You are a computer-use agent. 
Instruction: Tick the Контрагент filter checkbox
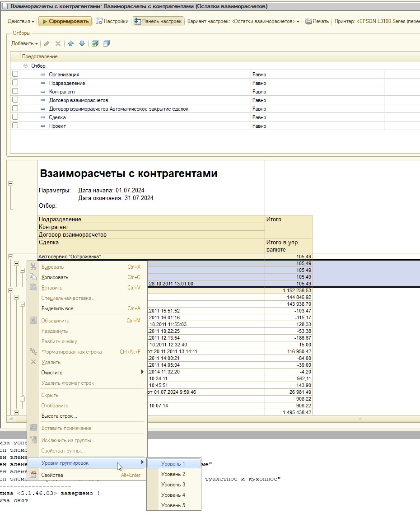pos(15,91)
